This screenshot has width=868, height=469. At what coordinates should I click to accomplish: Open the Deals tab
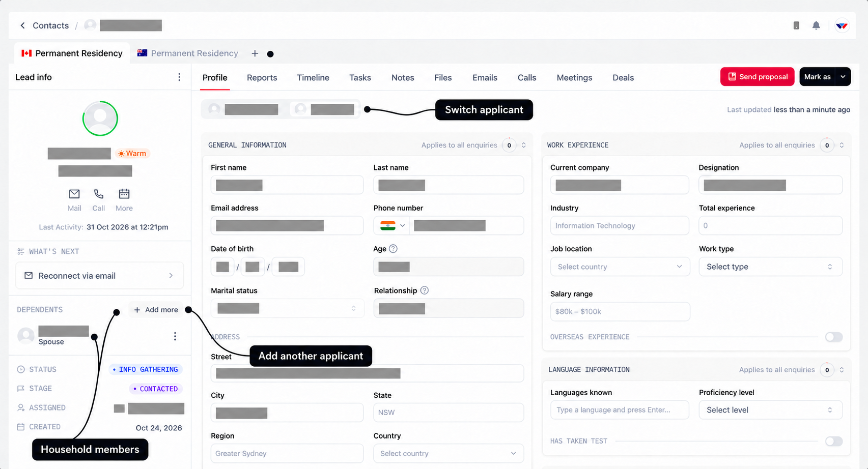coord(623,77)
